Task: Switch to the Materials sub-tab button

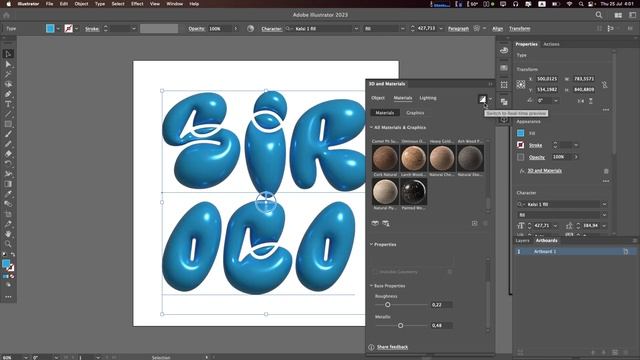Action: [385, 113]
